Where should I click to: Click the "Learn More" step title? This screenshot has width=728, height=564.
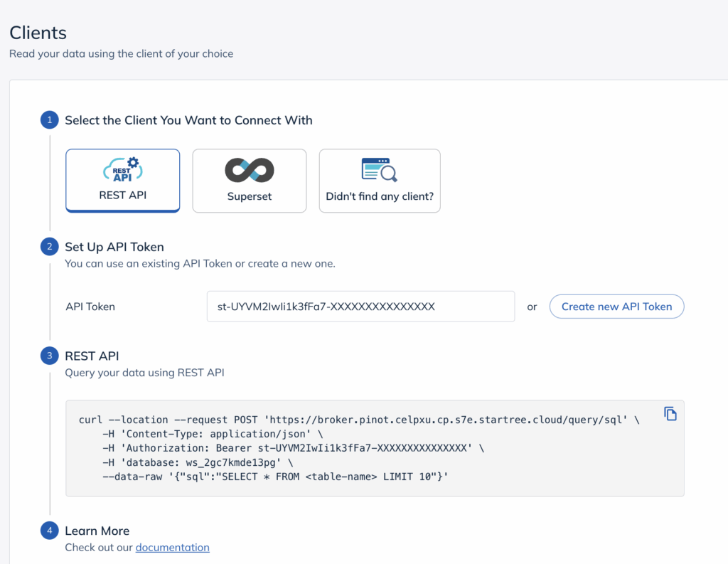97,531
